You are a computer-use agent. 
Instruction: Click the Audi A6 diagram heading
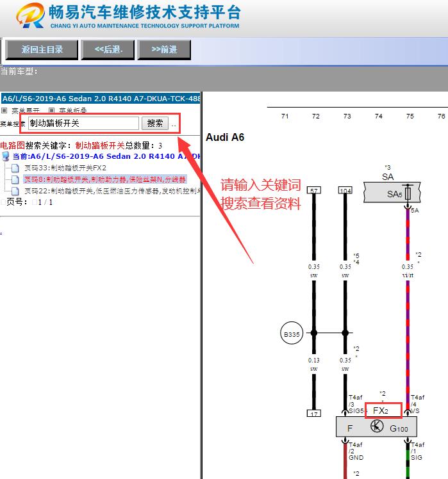pos(225,137)
